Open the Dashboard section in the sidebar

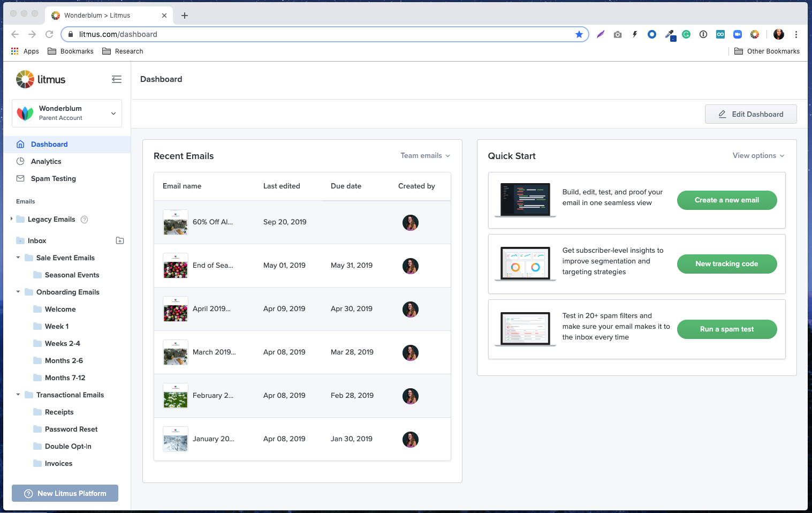[49, 144]
